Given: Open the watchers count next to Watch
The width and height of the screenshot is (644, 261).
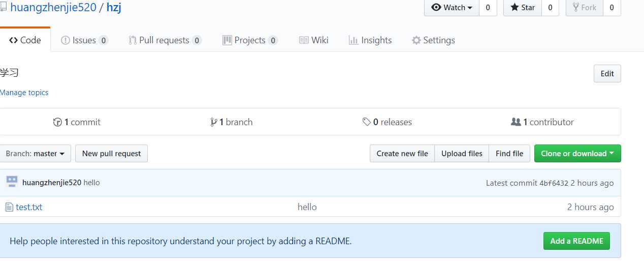Looking at the screenshot, I should [x=488, y=8].
